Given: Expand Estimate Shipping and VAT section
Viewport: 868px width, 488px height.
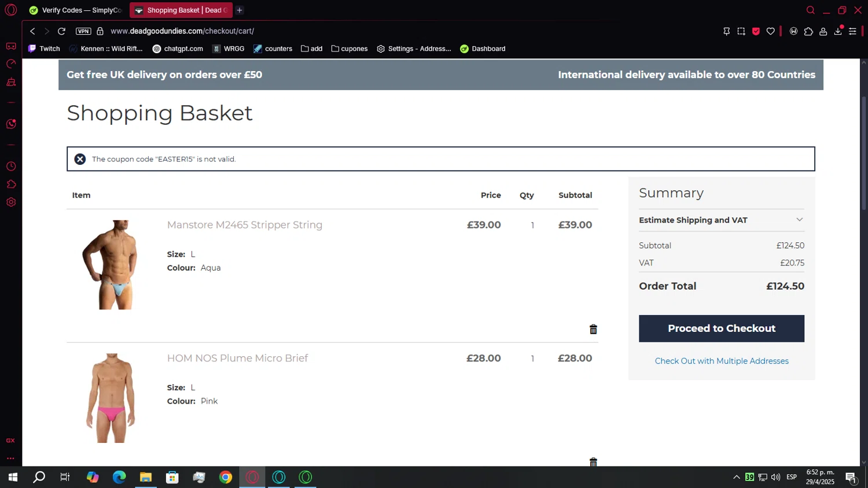Looking at the screenshot, I should click(722, 220).
